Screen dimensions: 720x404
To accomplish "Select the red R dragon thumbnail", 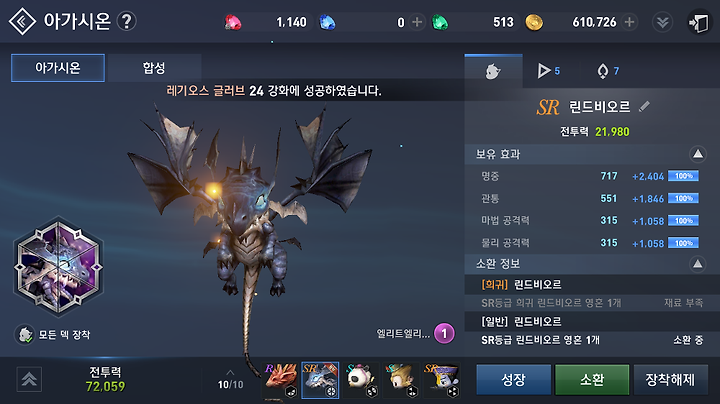I will click(281, 380).
